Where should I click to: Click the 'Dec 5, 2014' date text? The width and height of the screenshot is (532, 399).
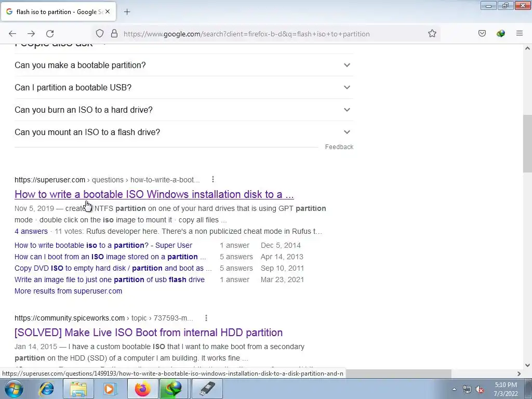281,245
